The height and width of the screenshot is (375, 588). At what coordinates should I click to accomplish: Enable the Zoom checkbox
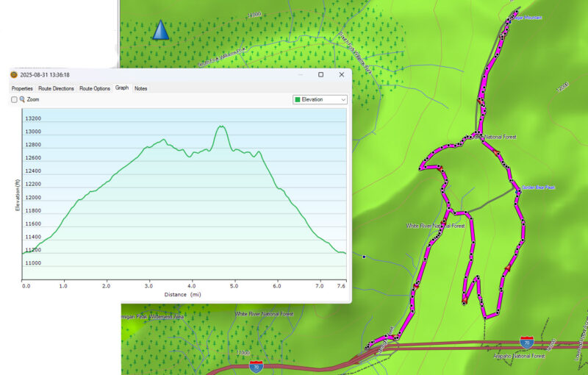click(15, 99)
